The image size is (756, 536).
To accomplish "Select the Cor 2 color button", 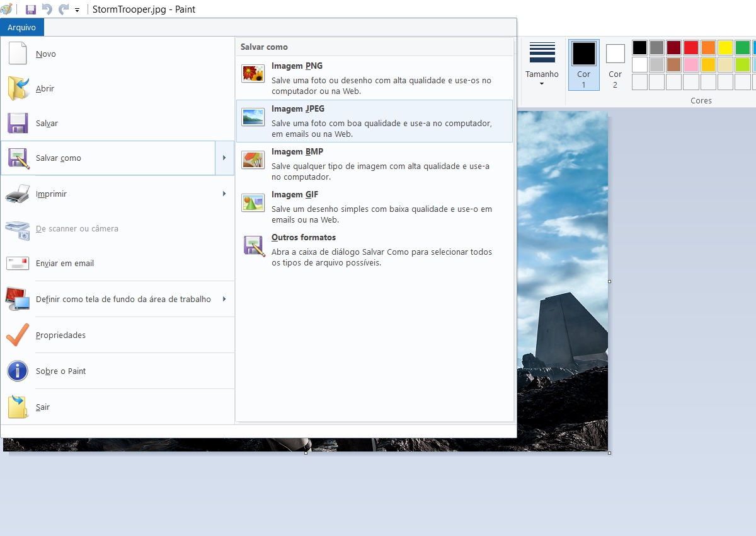I will pos(616,65).
